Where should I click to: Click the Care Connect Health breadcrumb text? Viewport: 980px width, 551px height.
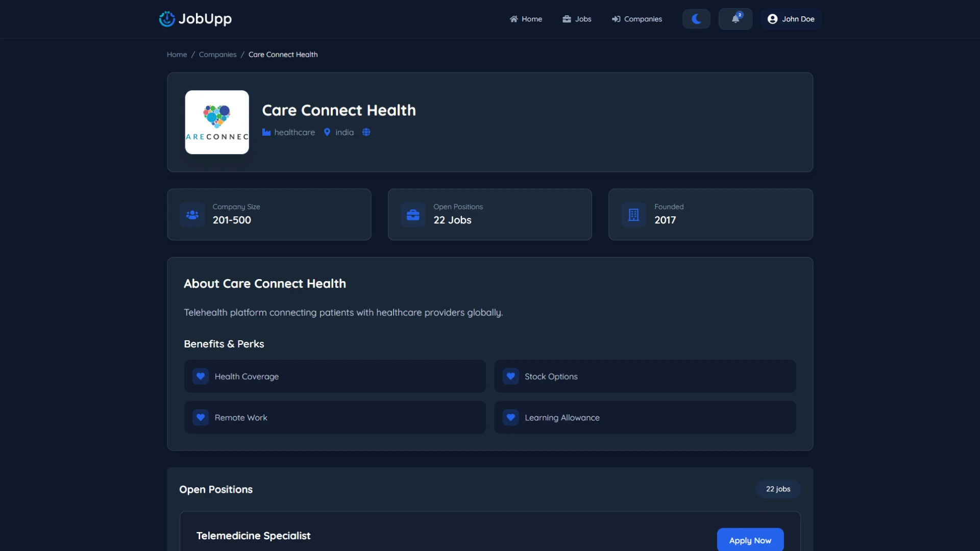pos(283,55)
